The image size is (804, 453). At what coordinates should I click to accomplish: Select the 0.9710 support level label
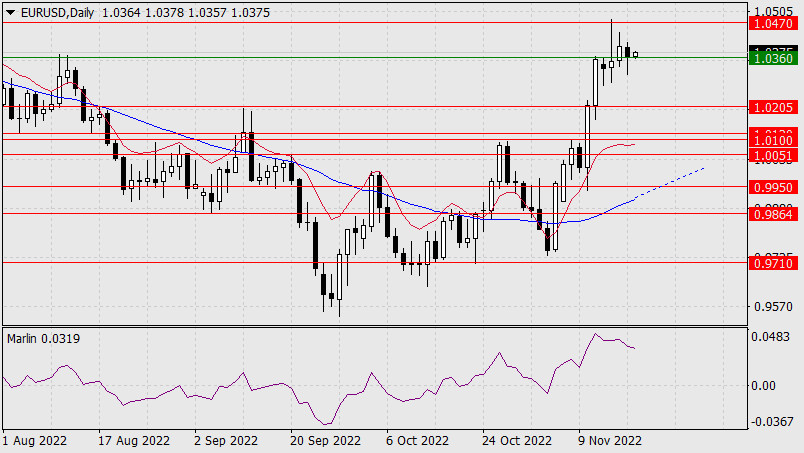[774, 264]
